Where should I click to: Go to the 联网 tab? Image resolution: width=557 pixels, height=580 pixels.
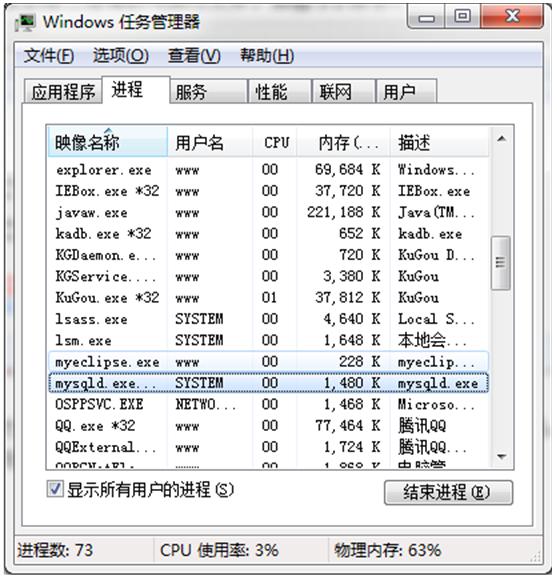pyautogui.click(x=343, y=92)
